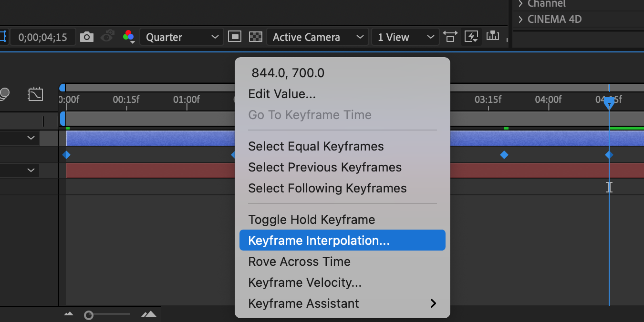The width and height of the screenshot is (644, 322).
Task: Select the first keyframe at 0:00f
Action: [66, 155]
